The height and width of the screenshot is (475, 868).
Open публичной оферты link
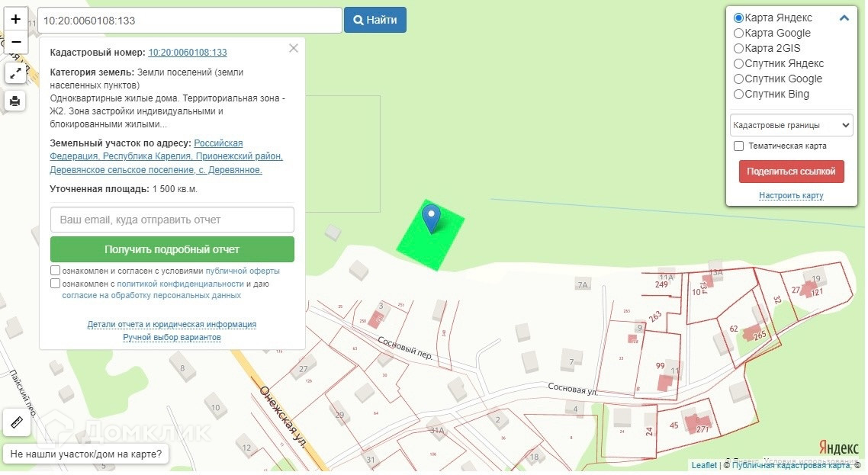click(x=243, y=271)
